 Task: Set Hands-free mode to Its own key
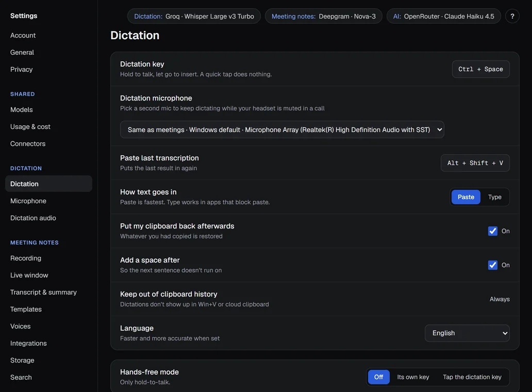click(413, 377)
